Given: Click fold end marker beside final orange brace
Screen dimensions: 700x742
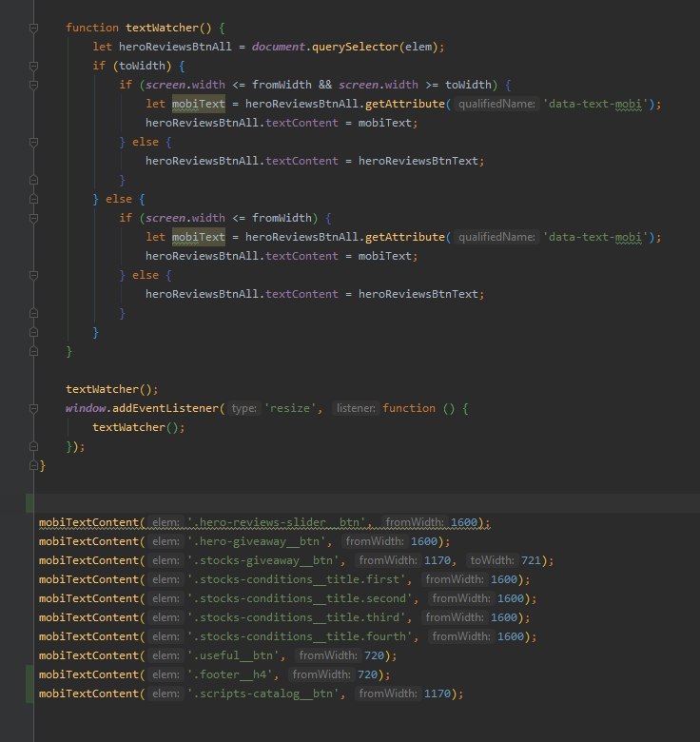Looking at the screenshot, I should coord(33,465).
